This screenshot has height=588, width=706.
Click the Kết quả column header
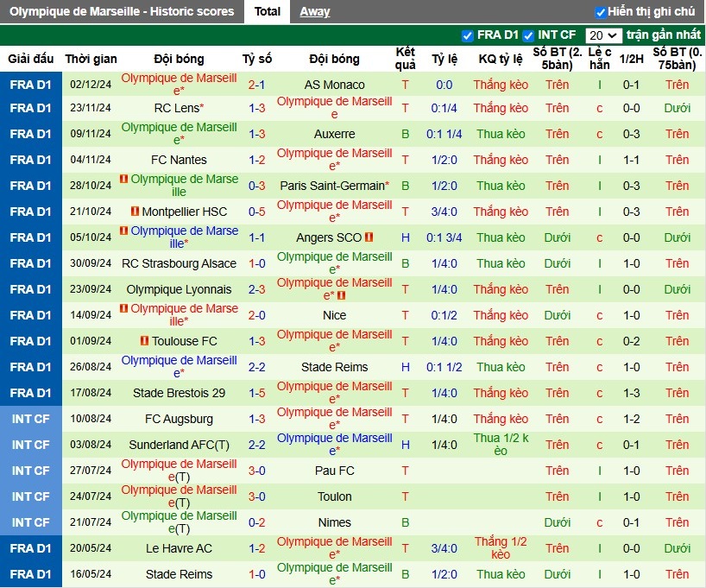[x=406, y=59]
